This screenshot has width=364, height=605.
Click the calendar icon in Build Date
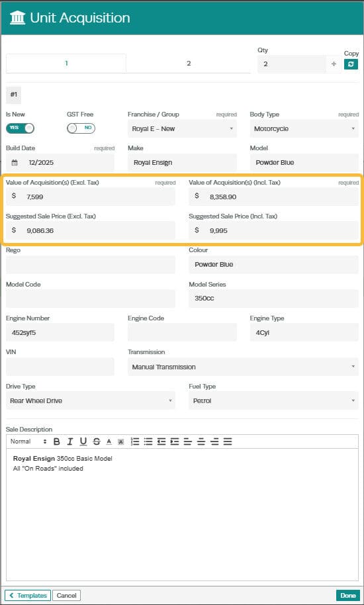(x=15, y=162)
